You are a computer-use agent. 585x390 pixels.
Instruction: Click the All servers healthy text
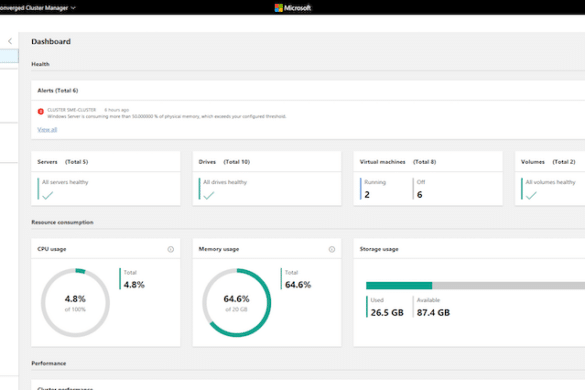tap(65, 182)
